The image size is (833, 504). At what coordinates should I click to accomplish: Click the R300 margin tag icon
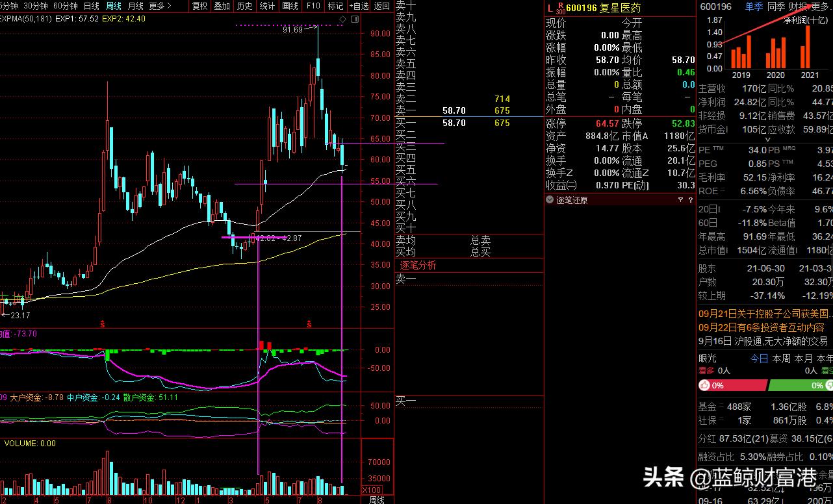(x=560, y=8)
